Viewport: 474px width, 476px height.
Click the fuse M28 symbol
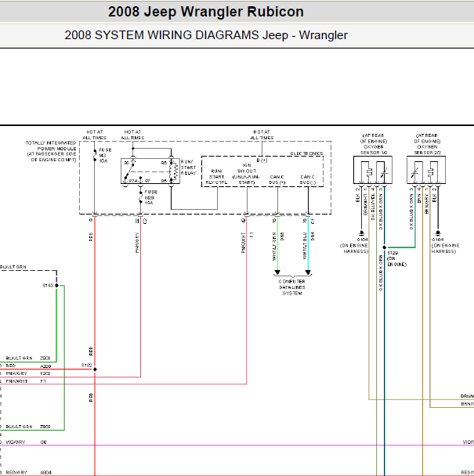coord(140,197)
